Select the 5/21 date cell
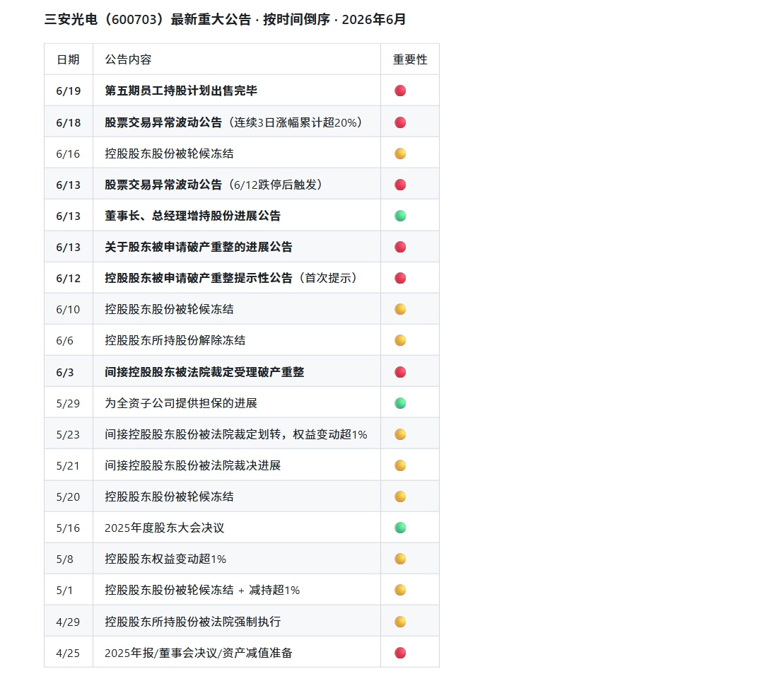The width and height of the screenshot is (784, 674). 68,465
